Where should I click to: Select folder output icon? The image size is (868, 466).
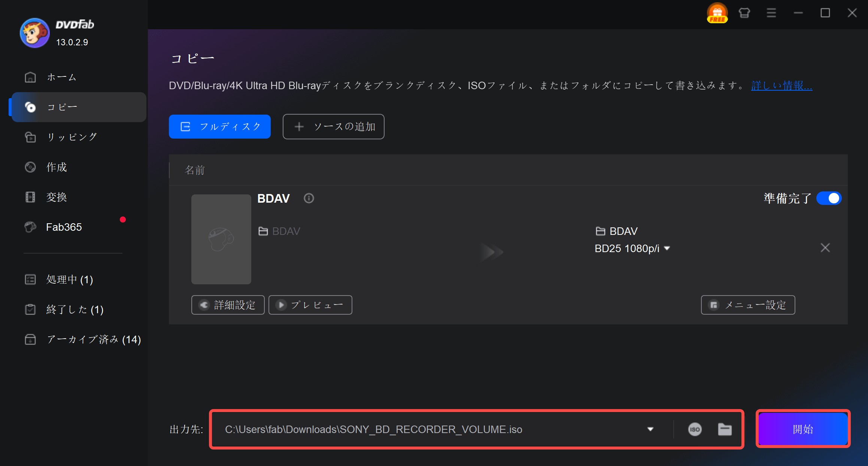[x=725, y=429]
